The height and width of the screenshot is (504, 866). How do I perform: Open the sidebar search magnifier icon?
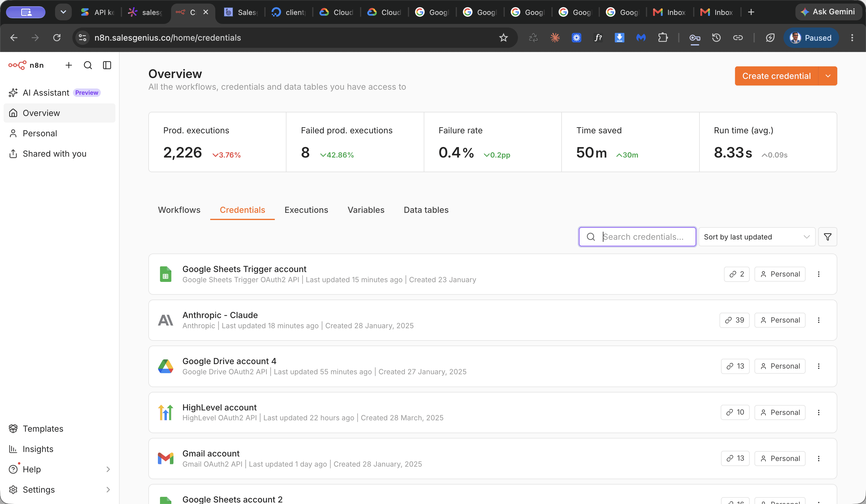point(88,65)
